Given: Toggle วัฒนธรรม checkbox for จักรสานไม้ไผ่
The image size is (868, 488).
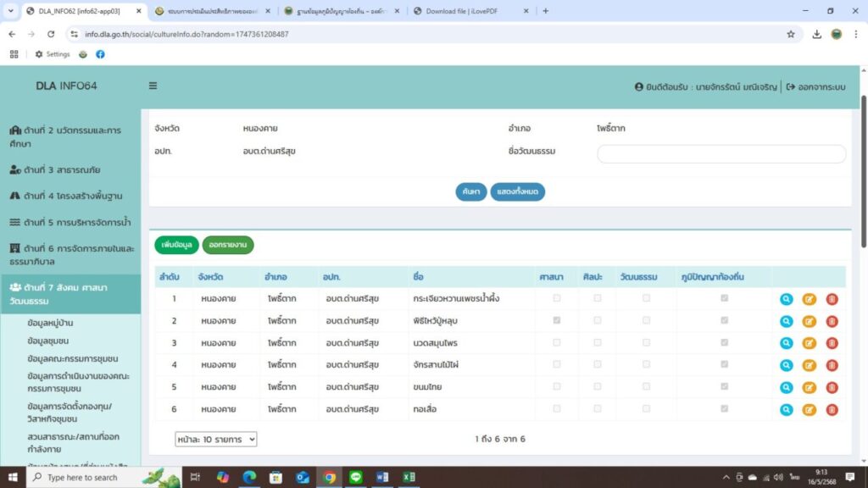Looking at the screenshot, I should click(x=646, y=364).
